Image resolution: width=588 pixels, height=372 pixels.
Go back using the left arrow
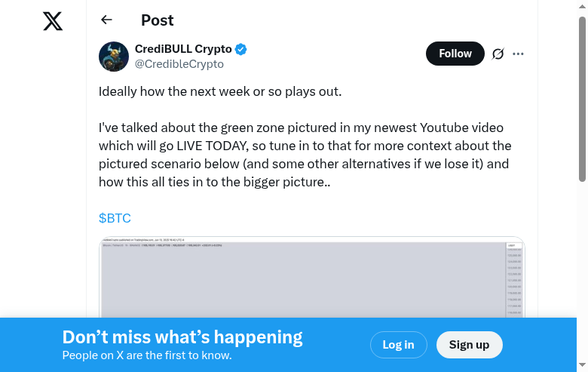[x=106, y=20]
